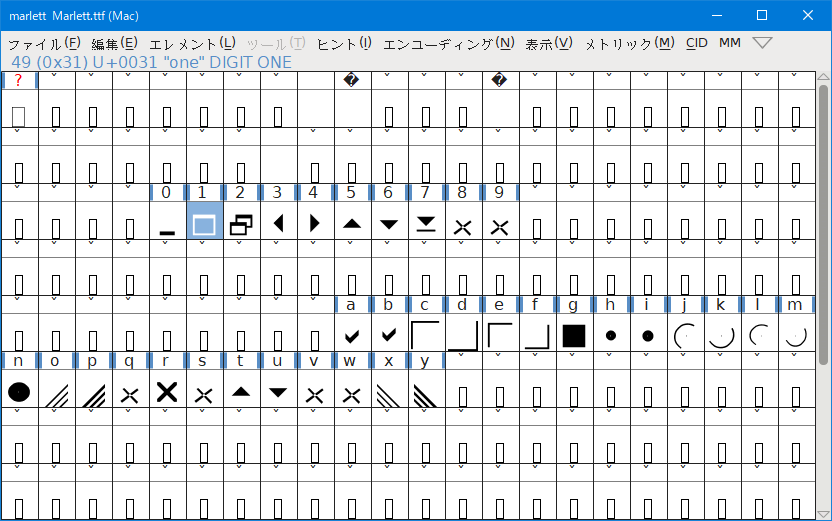The width and height of the screenshot is (832, 521).
Task: Open the エンコーディング(N) menu
Action: pos(448,44)
